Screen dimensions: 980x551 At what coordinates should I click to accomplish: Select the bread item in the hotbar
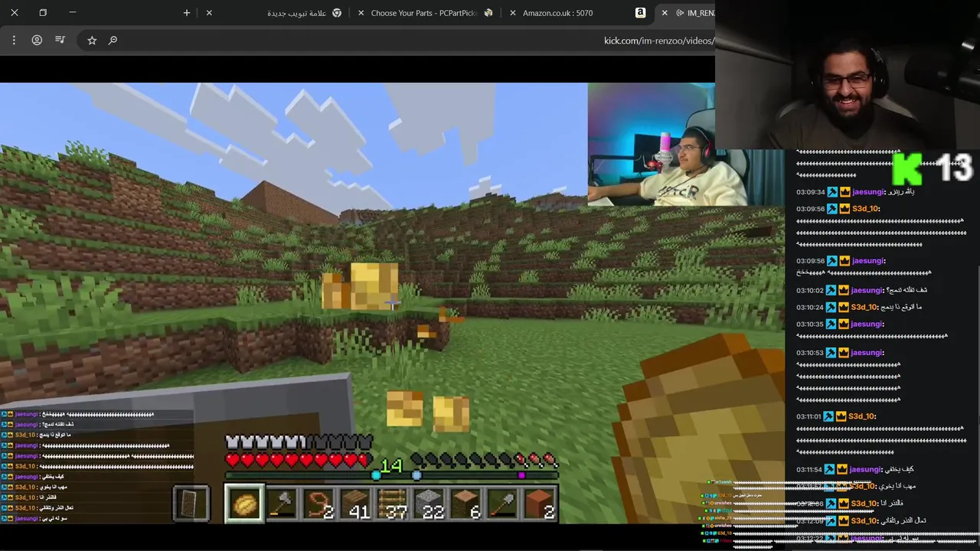(245, 504)
